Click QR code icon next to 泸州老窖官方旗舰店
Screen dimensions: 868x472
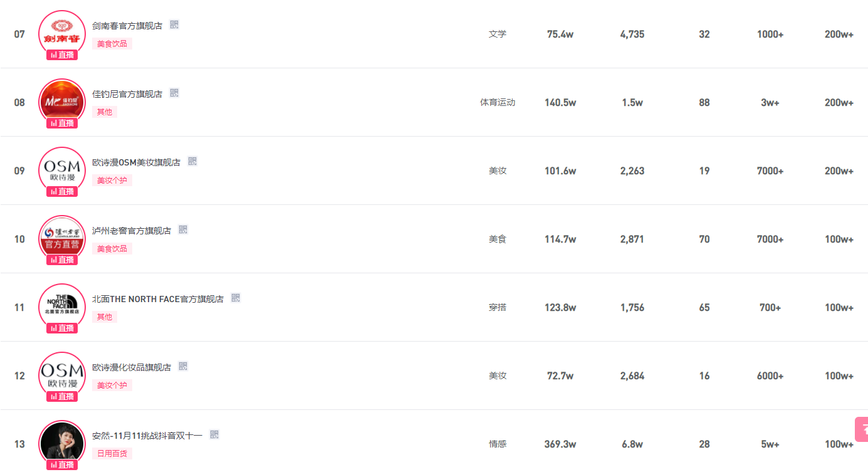[183, 230]
